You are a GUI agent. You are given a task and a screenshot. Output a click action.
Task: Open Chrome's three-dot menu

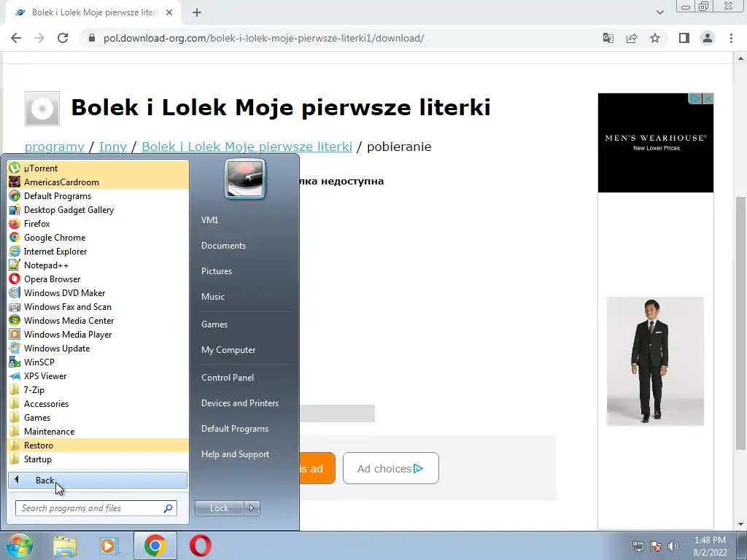point(731,38)
